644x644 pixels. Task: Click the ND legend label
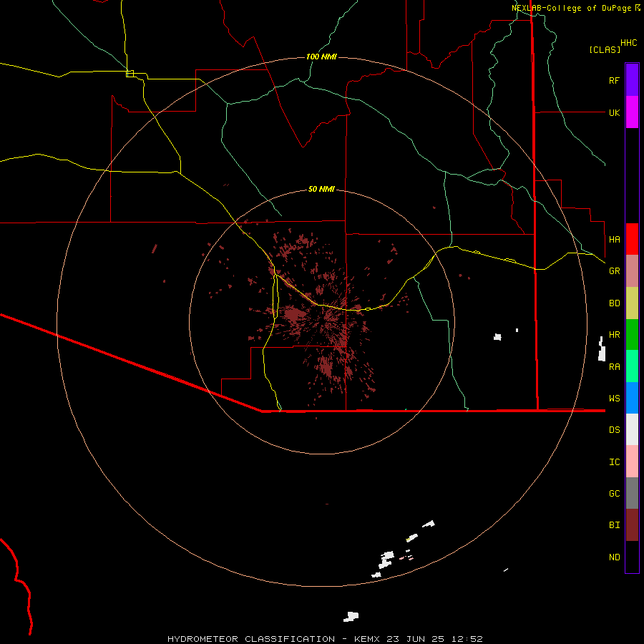pyautogui.click(x=614, y=557)
